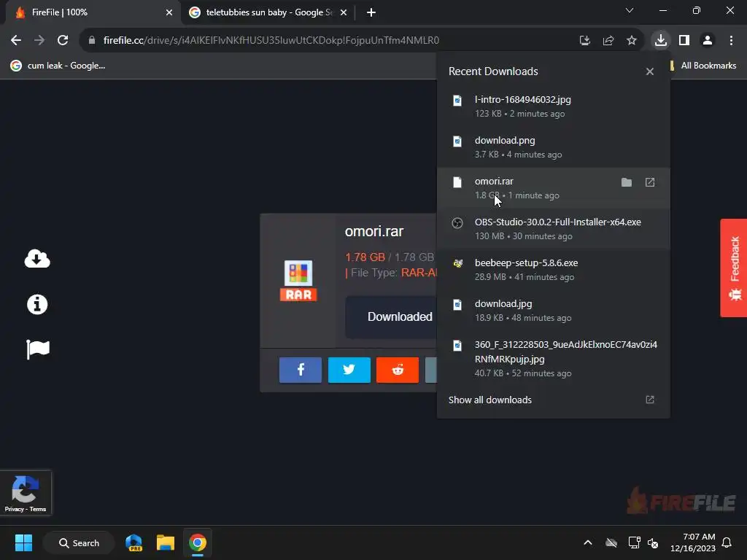Viewport: 747px width, 560px height.
Task: Switch to the teletubbies sun baby tab
Action: pyautogui.click(x=268, y=12)
